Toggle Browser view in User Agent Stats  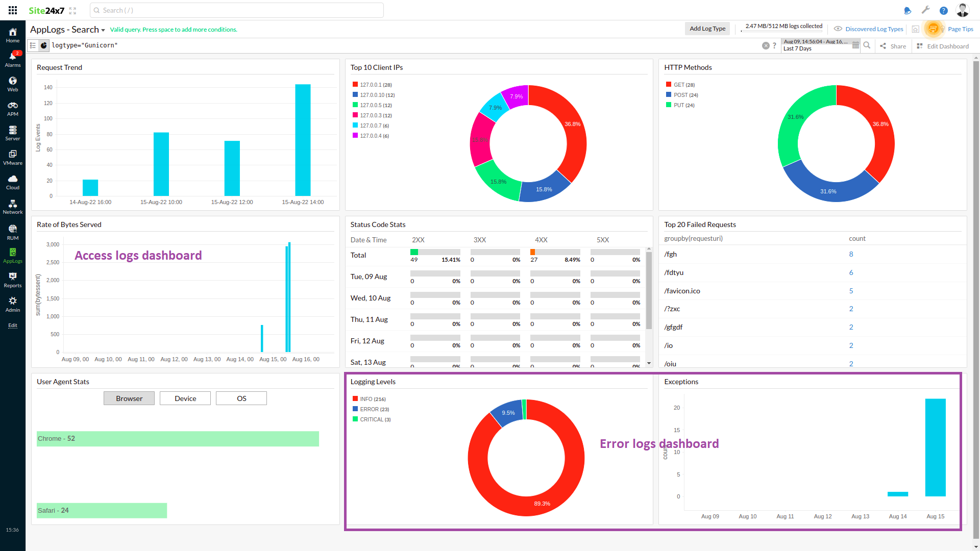129,398
